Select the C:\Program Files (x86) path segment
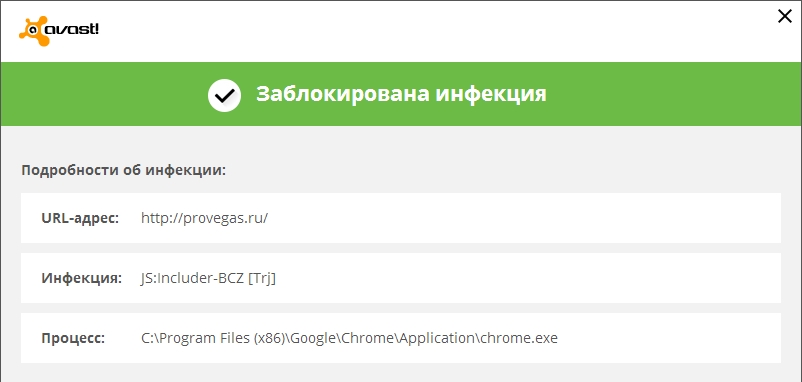Screen dimensions: 802x382 point(212,339)
